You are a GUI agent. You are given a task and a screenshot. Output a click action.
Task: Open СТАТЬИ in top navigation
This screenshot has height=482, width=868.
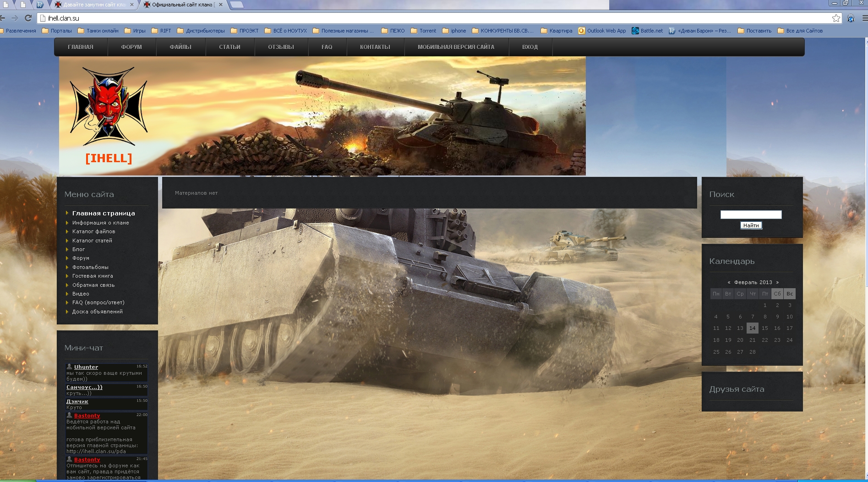pos(229,47)
